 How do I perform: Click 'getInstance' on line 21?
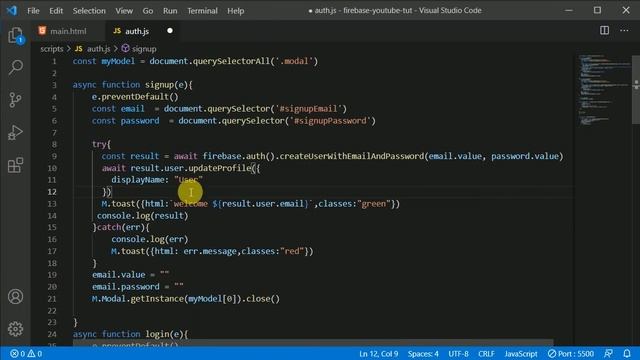pyautogui.click(x=157, y=298)
